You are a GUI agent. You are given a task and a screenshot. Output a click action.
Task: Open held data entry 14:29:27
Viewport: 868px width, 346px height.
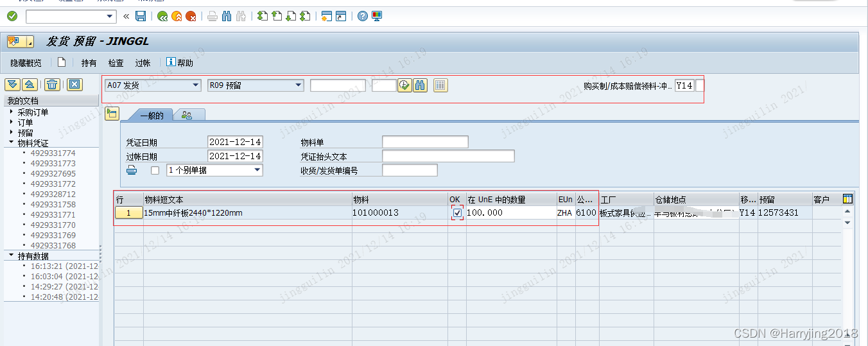coord(64,286)
